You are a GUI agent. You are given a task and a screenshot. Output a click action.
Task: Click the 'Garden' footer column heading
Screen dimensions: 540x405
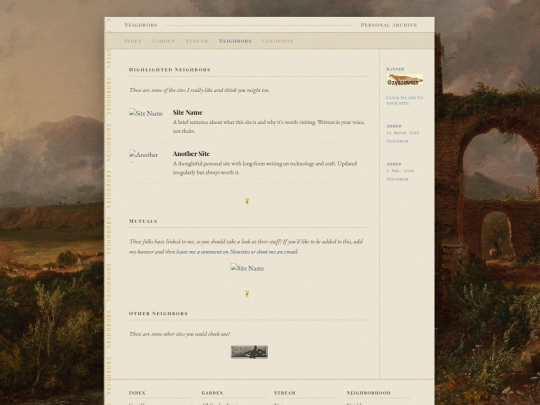212,393
